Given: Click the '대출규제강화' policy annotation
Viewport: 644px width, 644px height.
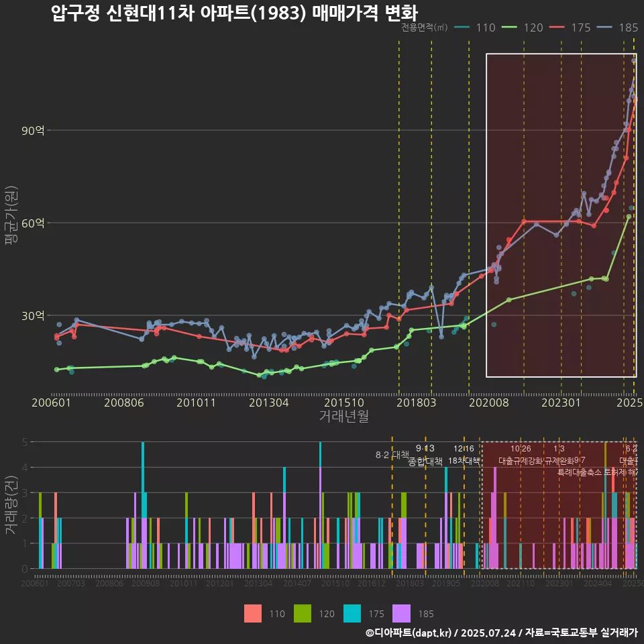Looking at the screenshot, I should click(x=521, y=461).
